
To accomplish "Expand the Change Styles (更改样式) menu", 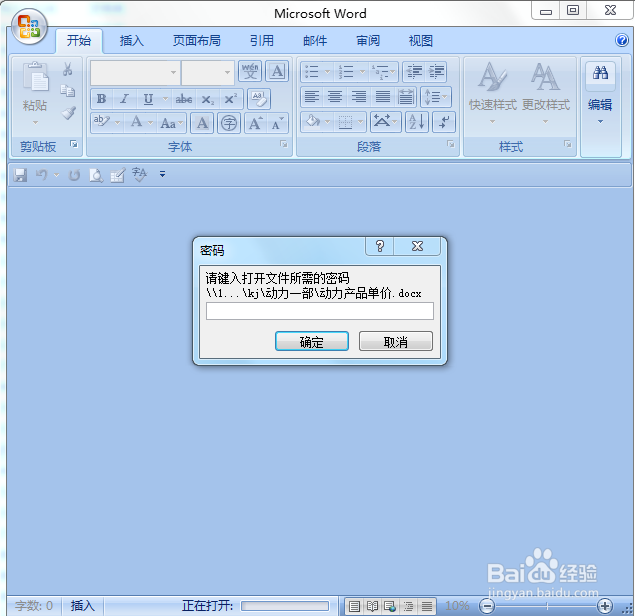I will [546, 93].
